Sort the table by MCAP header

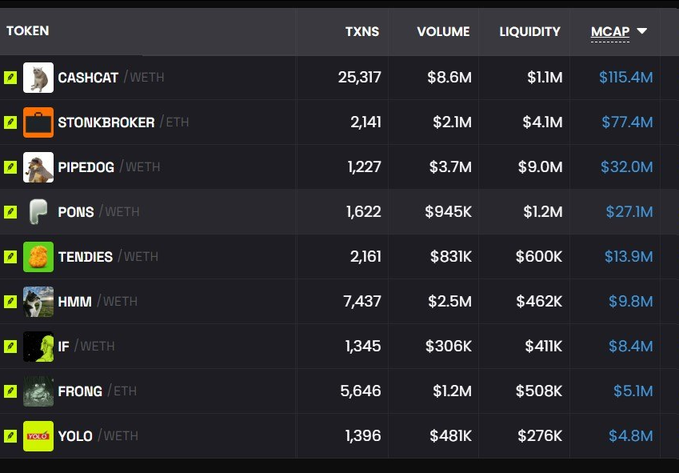click(610, 32)
